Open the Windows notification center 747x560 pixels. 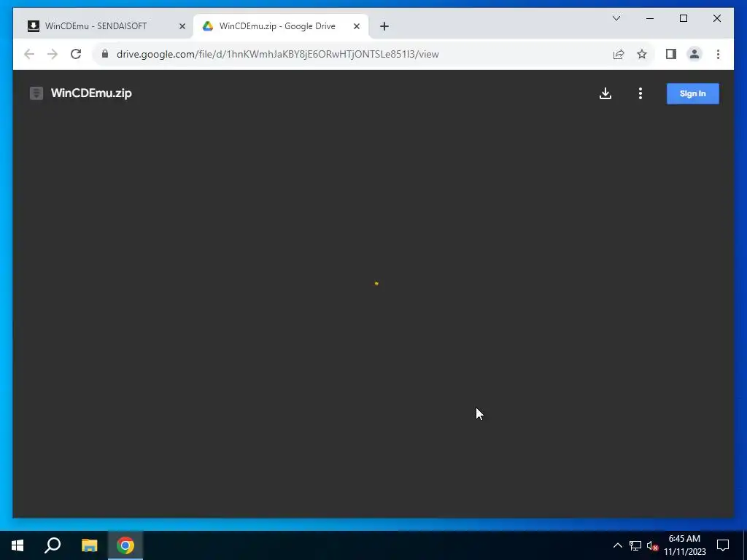(723, 545)
